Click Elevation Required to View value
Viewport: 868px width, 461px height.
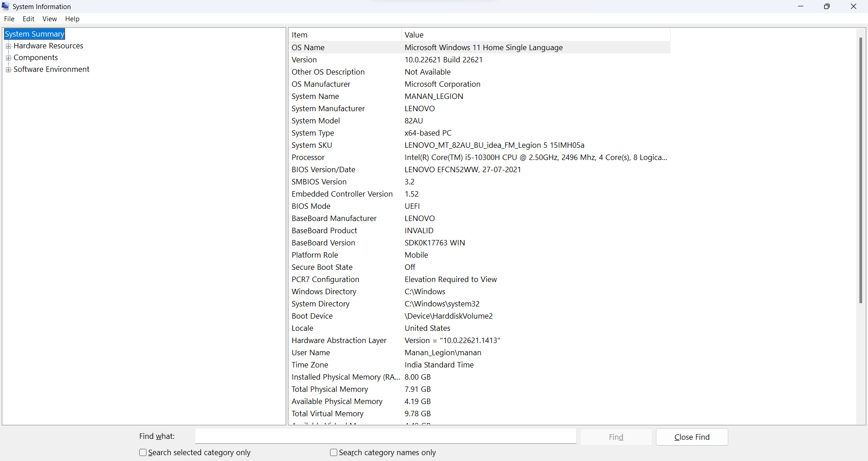pos(451,279)
